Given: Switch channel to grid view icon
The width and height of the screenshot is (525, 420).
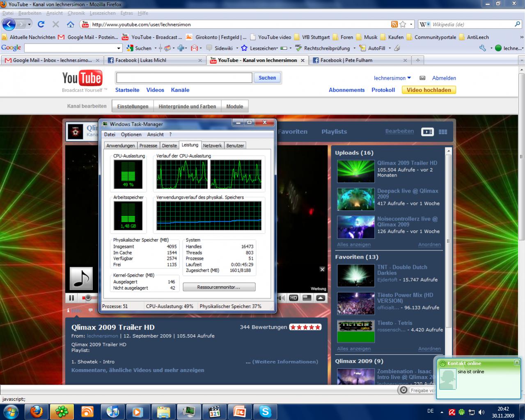Looking at the screenshot, I should tap(443, 132).
